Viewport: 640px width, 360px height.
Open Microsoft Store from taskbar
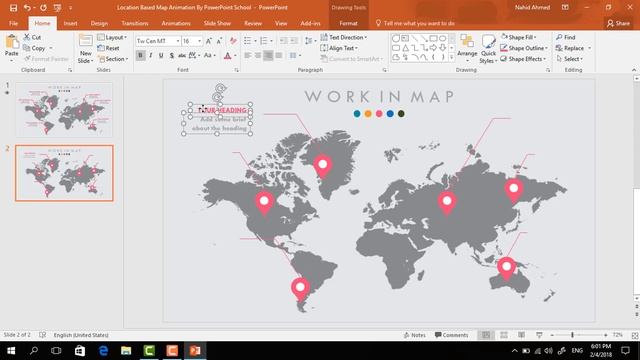80,350
